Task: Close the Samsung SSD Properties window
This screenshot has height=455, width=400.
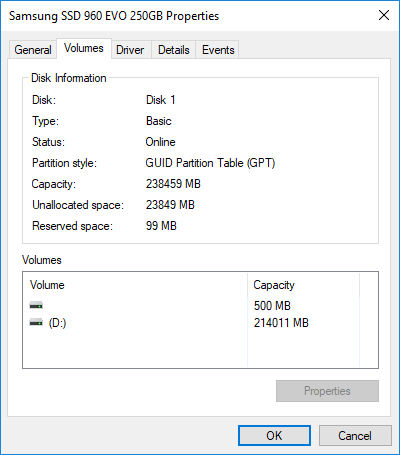Action: [384, 15]
